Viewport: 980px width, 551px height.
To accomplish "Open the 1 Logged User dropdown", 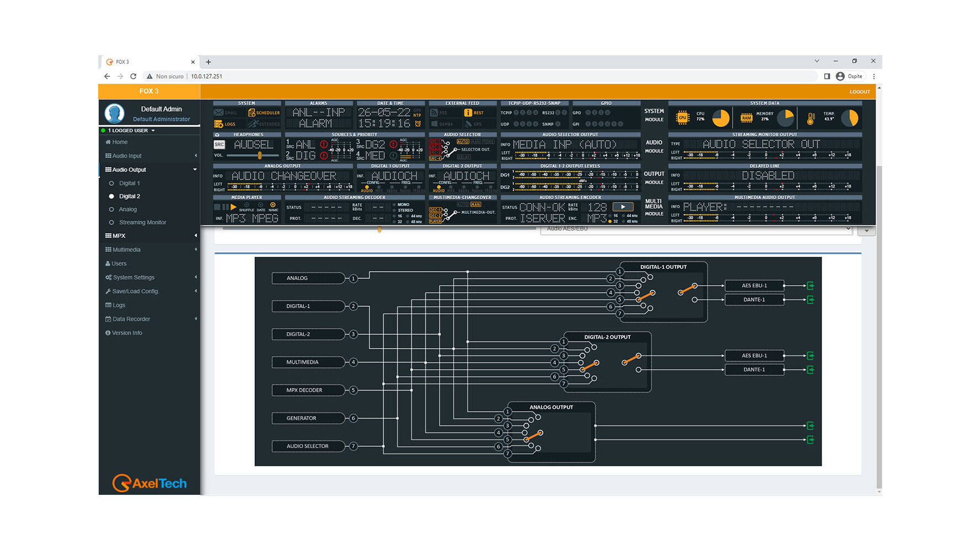I will pos(131,131).
